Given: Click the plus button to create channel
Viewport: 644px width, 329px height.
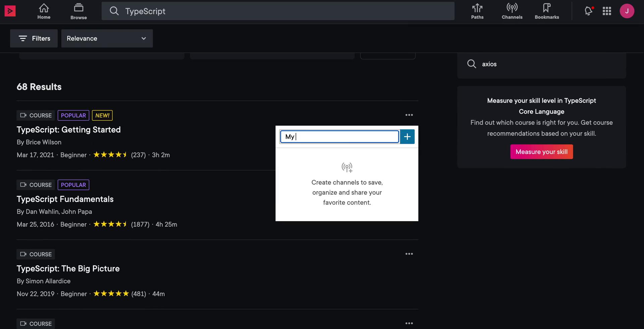Looking at the screenshot, I should point(407,137).
